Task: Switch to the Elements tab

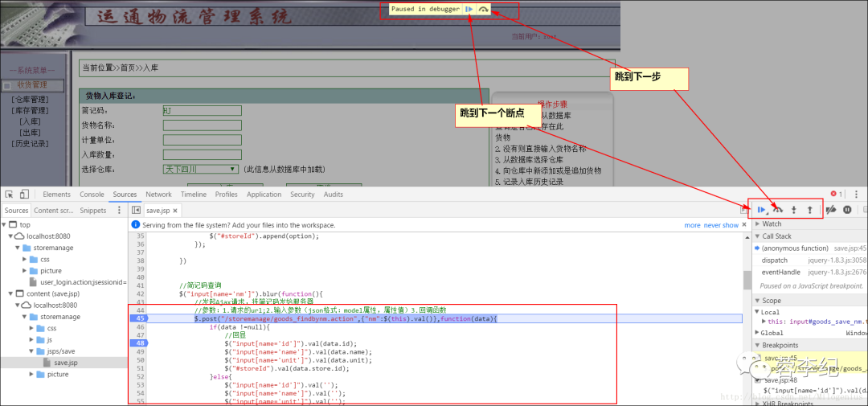Action: (x=56, y=195)
